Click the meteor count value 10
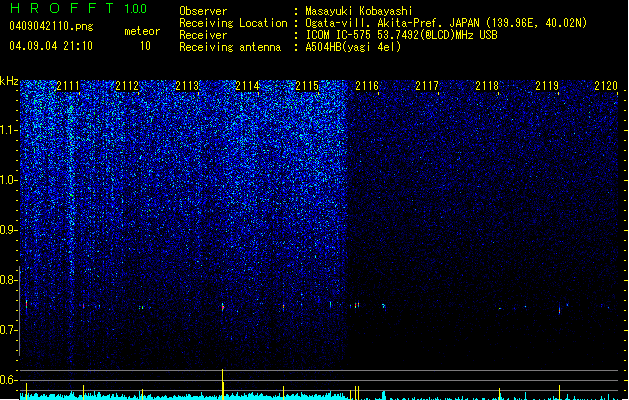This screenshot has width=629, height=400. click(145, 46)
